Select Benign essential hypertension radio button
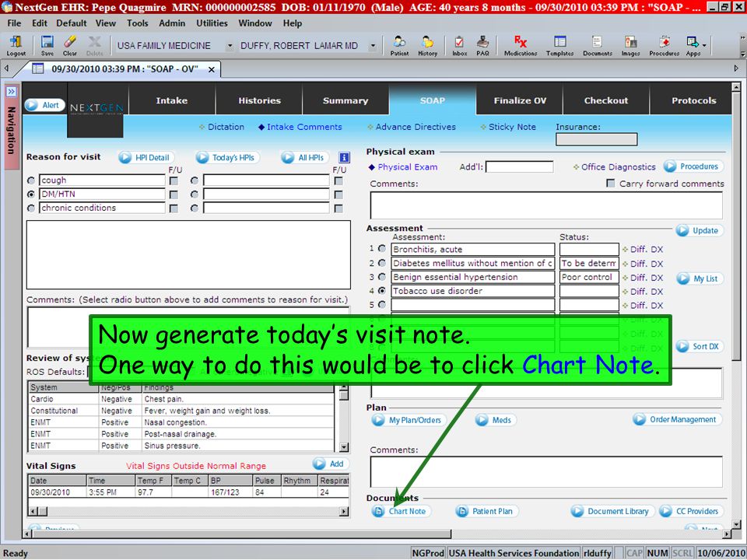This screenshot has width=747, height=560. [x=382, y=276]
